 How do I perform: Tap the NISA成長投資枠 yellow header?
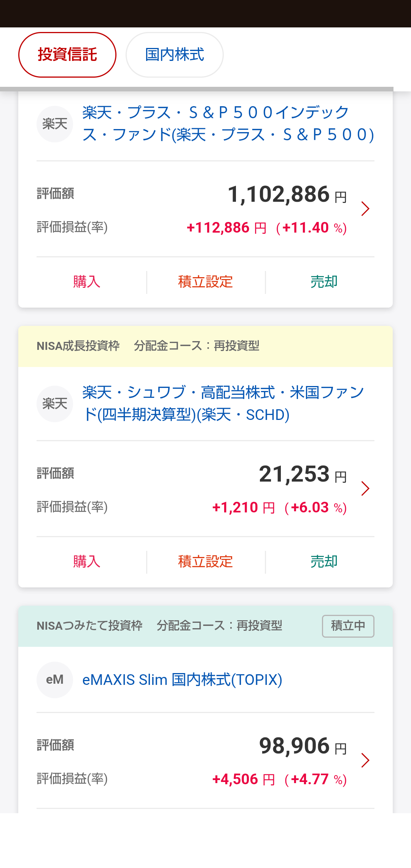[205, 346]
